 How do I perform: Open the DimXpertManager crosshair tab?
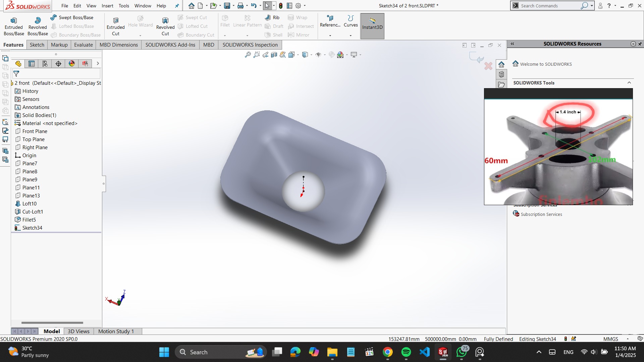pyautogui.click(x=58, y=64)
